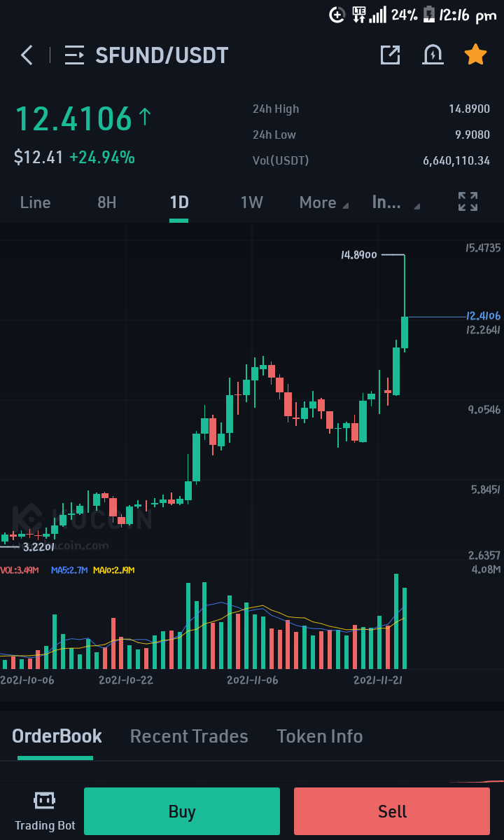504x840 pixels.
Task: Expand the More timeframes dropdown
Action: coord(323,202)
